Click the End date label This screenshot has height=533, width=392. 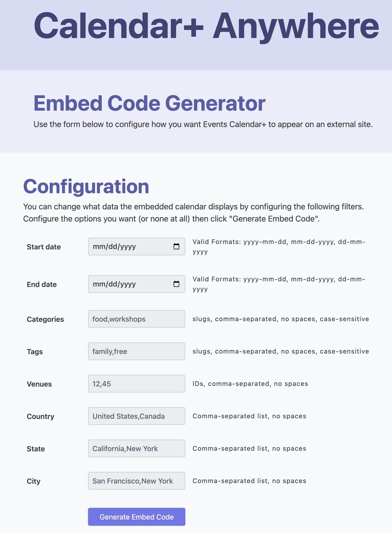(42, 284)
